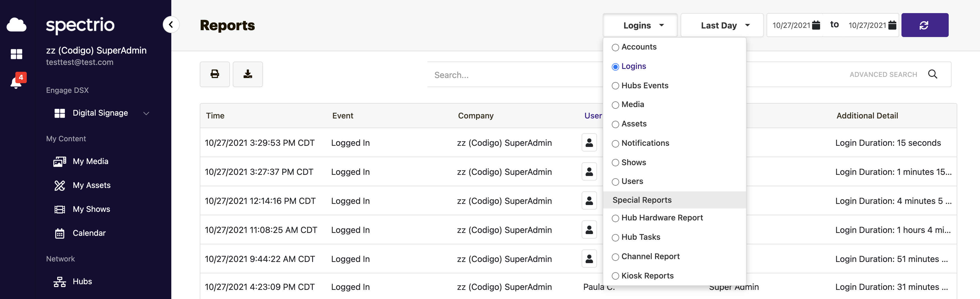Select the Hubs Events report option
980x299 pixels.
(640, 86)
